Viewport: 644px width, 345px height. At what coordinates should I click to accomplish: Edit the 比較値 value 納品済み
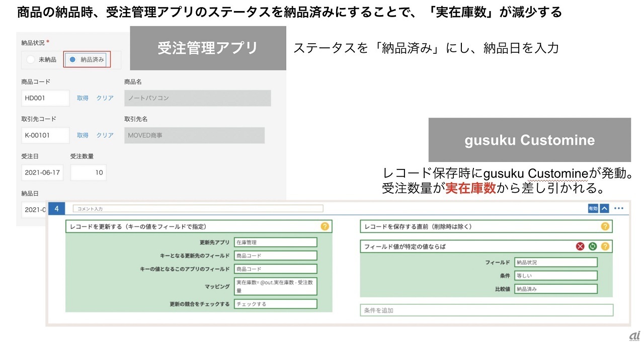(x=555, y=289)
